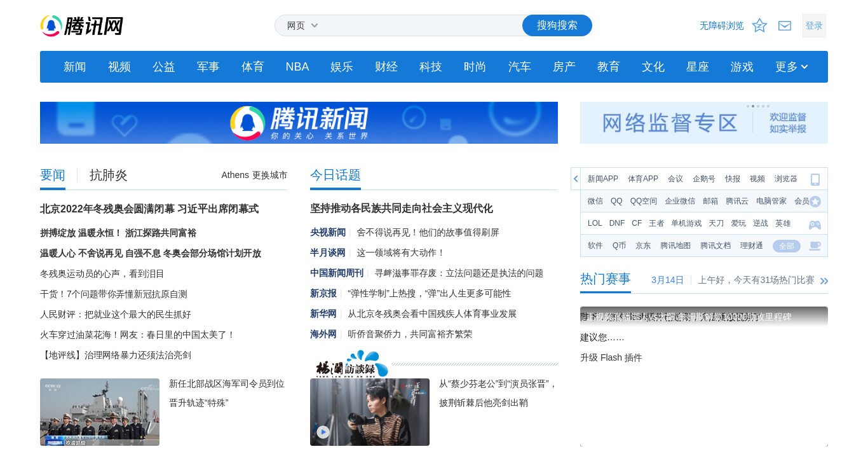Go to 星座 in the navigation bar
Viewport: 868px width, 463px height.
tap(698, 67)
